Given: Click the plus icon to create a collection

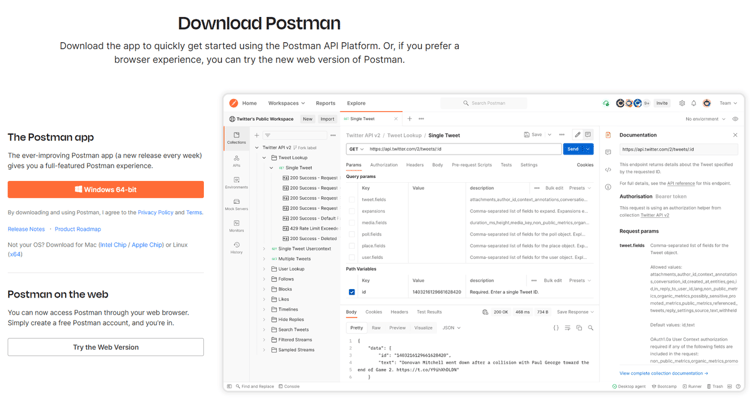Looking at the screenshot, I should (x=257, y=135).
